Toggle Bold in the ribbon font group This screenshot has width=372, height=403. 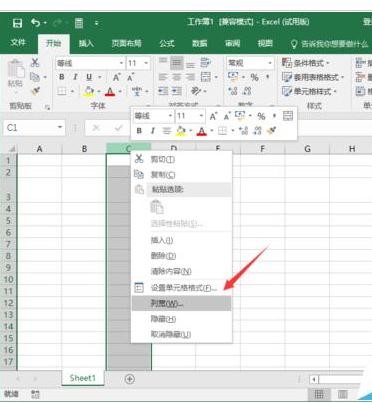(x=62, y=77)
